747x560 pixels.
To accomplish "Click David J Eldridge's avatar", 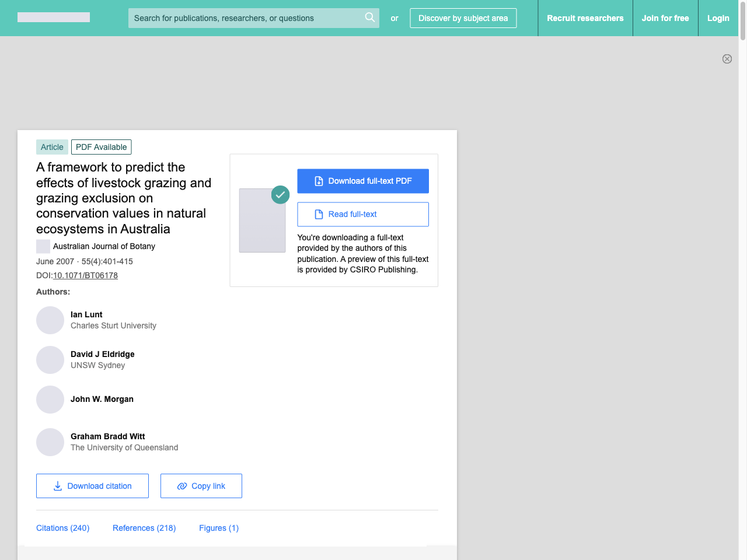I will coord(50,360).
